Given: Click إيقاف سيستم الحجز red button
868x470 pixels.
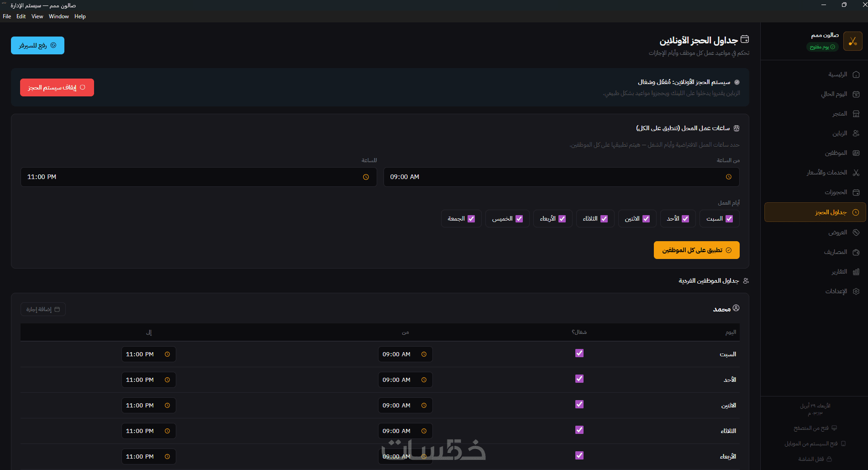Looking at the screenshot, I should click(x=57, y=88).
